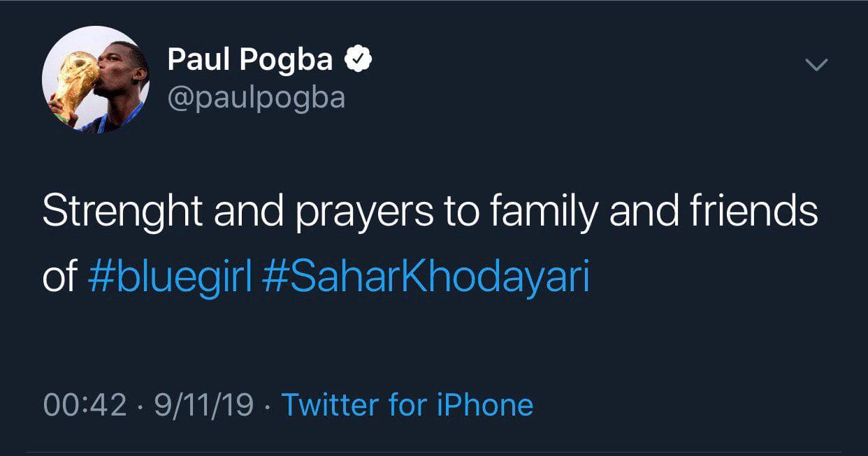
Task: Click the 00:42 timestamp
Action: point(85,405)
